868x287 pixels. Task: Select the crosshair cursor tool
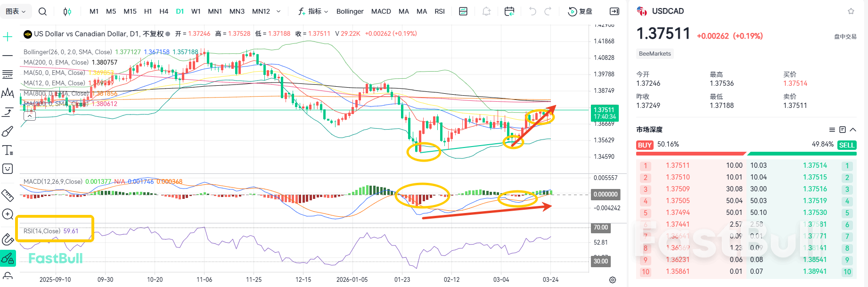8,37
